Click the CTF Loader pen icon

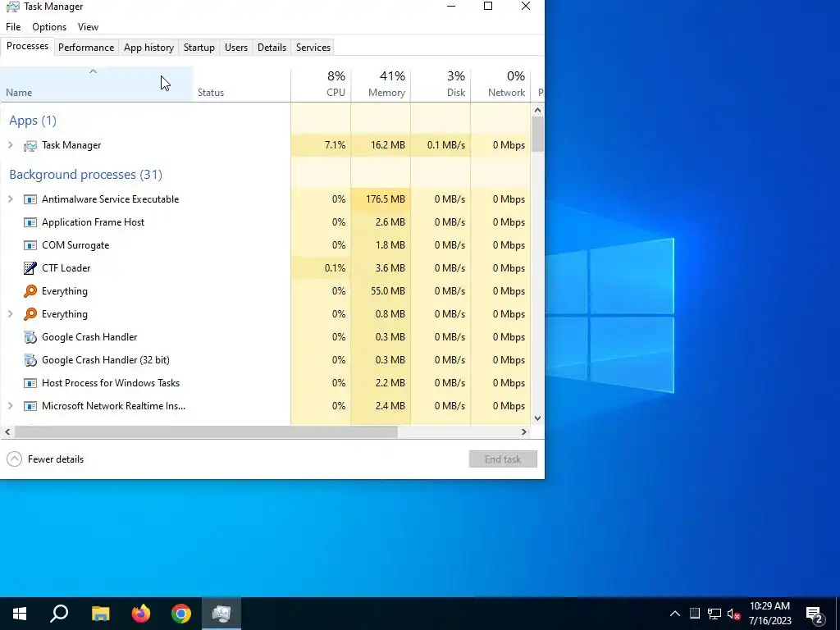pyautogui.click(x=30, y=268)
